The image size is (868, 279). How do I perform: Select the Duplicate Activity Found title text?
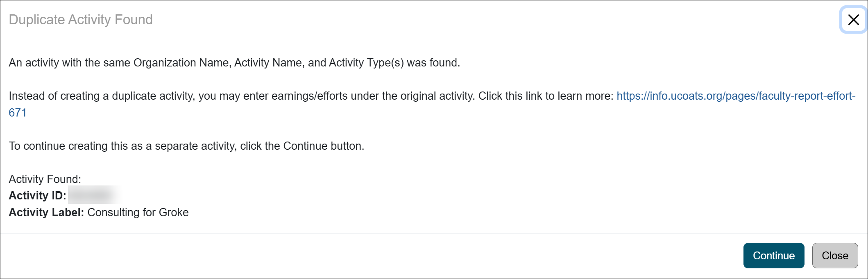pyautogui.click(x=81, y=19)
